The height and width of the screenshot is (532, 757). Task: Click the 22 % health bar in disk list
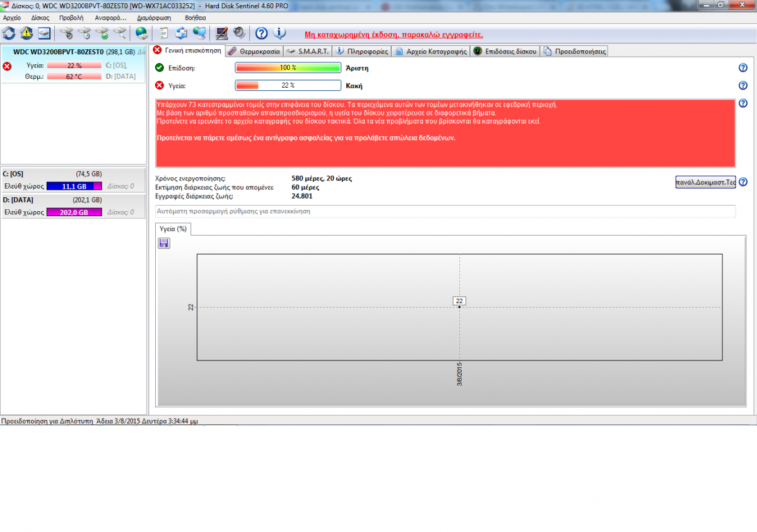(x=74, y=66)
